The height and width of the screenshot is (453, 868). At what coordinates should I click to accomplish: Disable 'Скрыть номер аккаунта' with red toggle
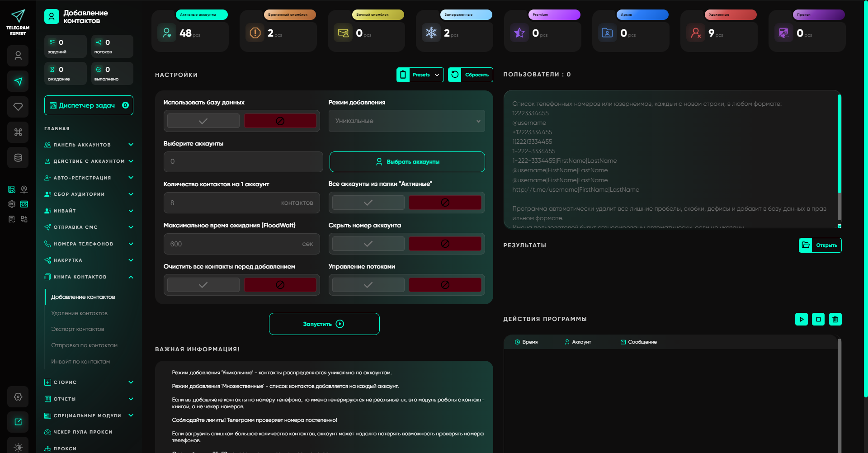[x=445, y=244]
